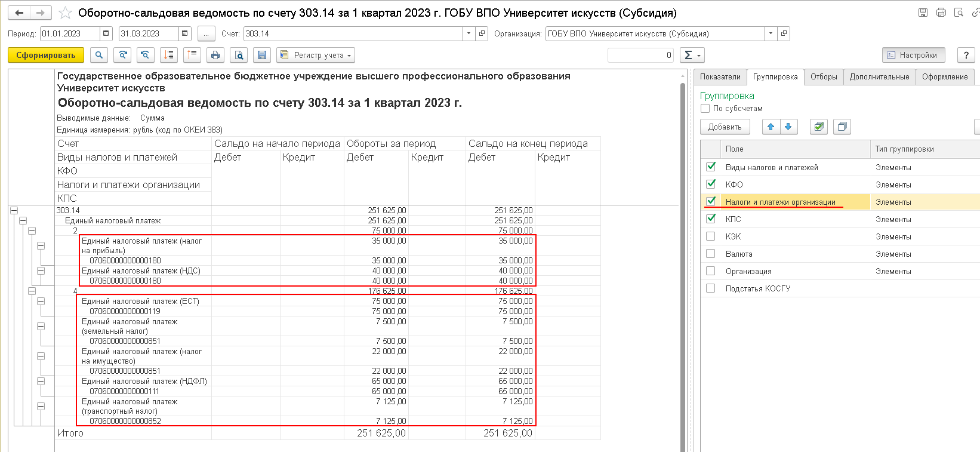Enable the Подстатья КОСГУ grouping checkbox
The width and height of the screenshot is (980, 452).
click(711, 288)
